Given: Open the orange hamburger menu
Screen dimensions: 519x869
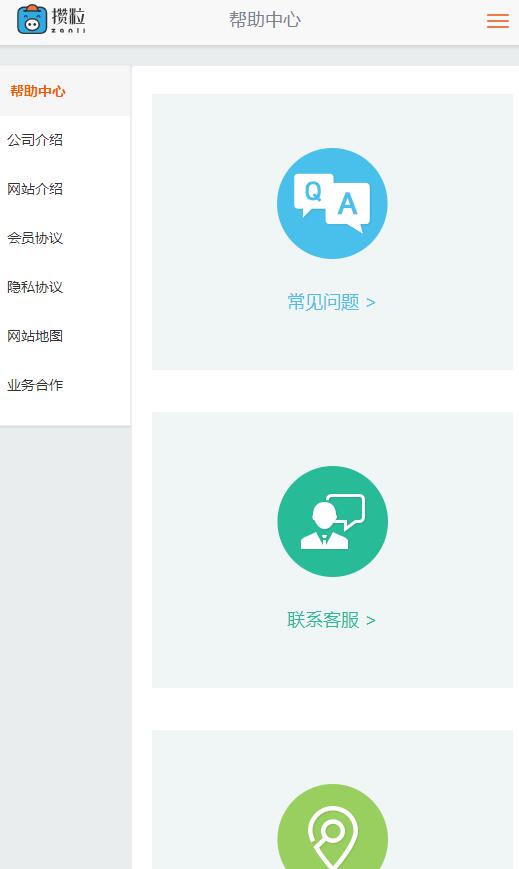Looking at the screenshot, I should (497, 21).
